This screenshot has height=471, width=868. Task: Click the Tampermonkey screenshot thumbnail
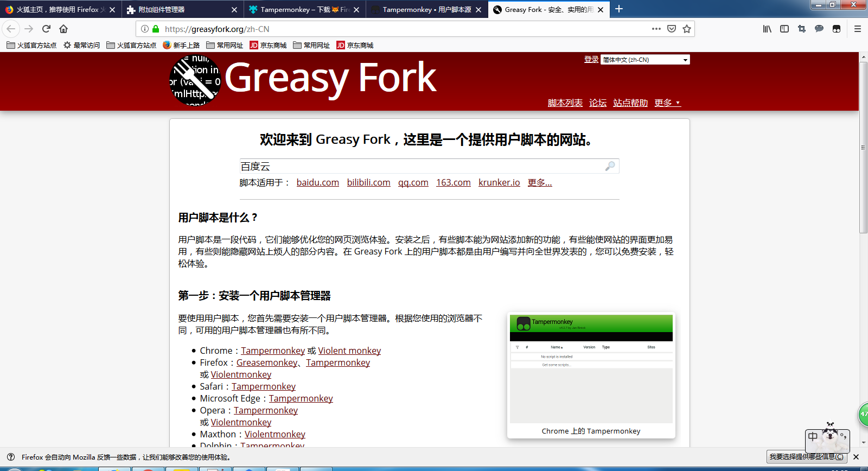tap(591, 369)
